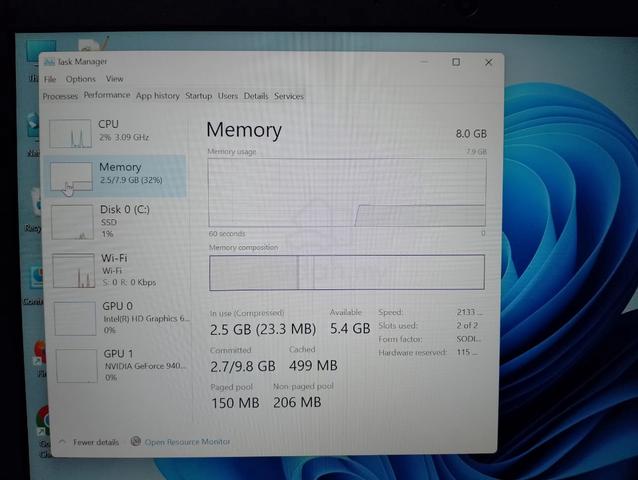This screenshot has height=480, width=638.
Task: Select the GPU 1 graph thumbnail
Action: pyautogui.click(x=76, y=366)
